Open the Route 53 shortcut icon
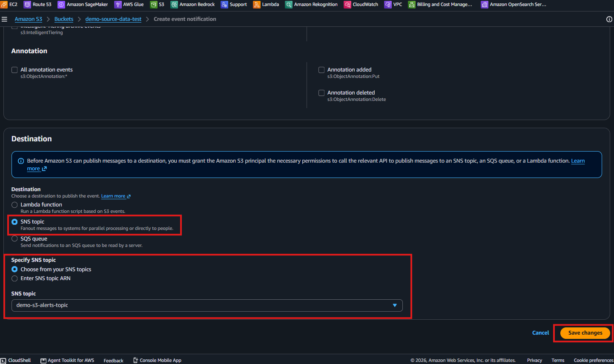Image resolution: width=614 pixels, height=364 pixels. click(27, 5)
